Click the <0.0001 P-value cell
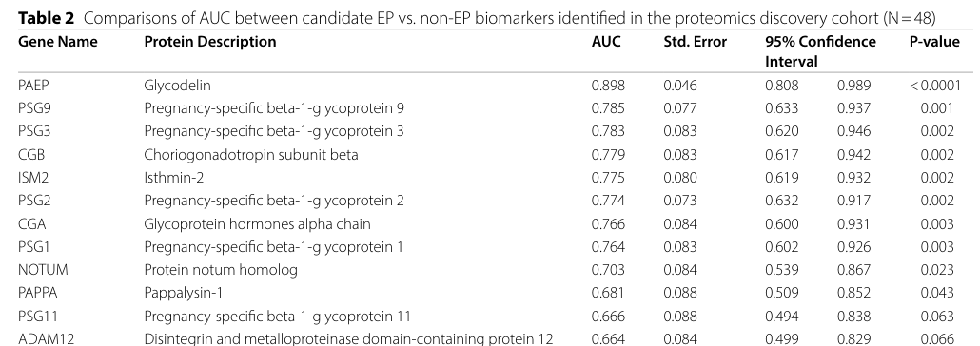This screenshot has width=980, height=346. coord(935,85)
